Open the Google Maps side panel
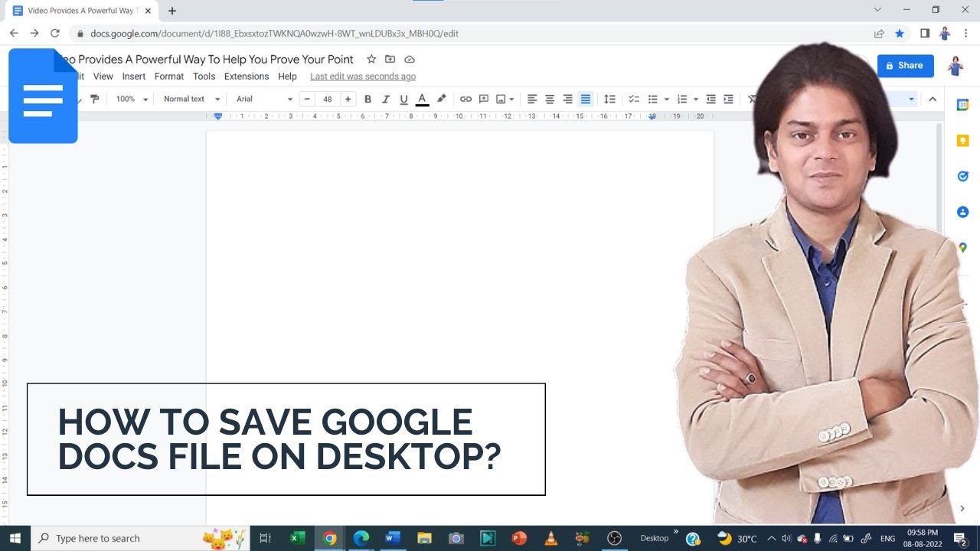980x551 pixels. point(962,247)
